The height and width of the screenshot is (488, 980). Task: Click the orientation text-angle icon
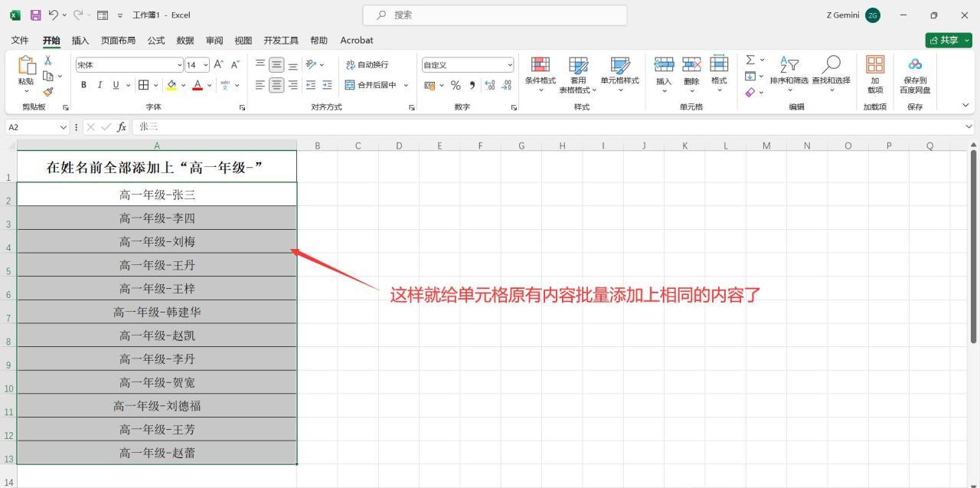tap(311, 64)
